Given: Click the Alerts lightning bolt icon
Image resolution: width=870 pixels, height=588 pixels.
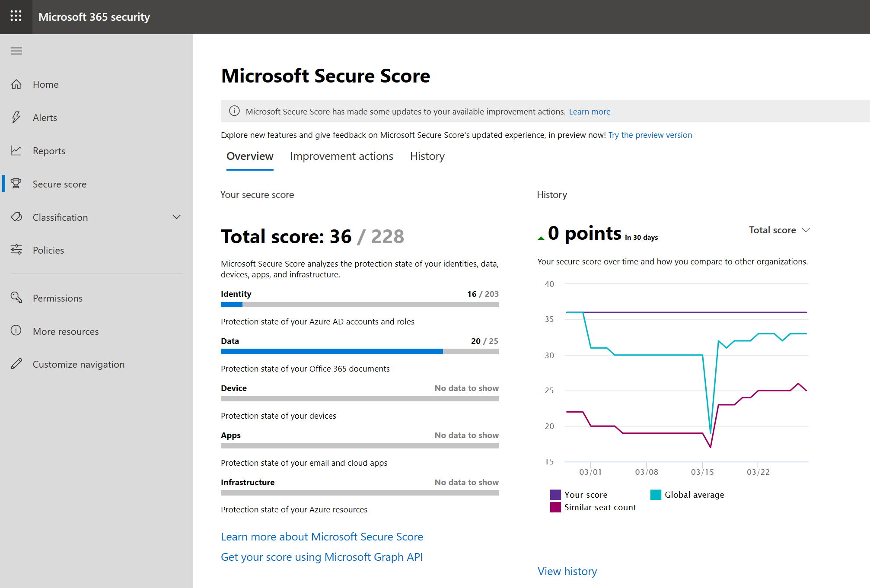Looking at the screenshot, I should point(16,118).
